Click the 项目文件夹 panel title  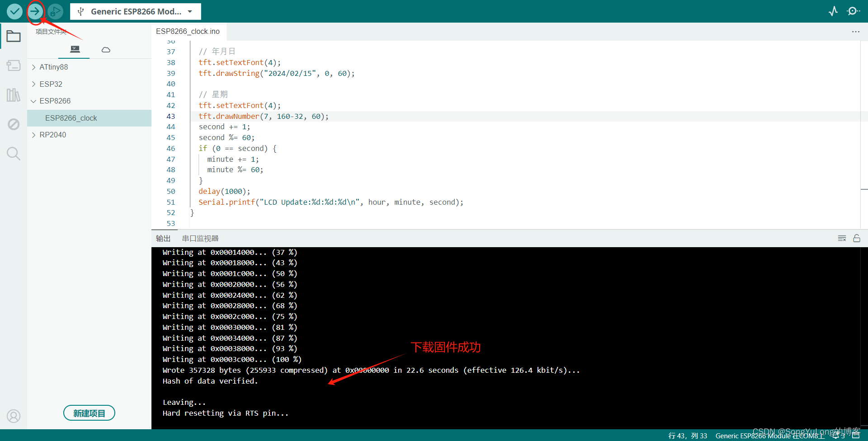[x=51, y=32]
